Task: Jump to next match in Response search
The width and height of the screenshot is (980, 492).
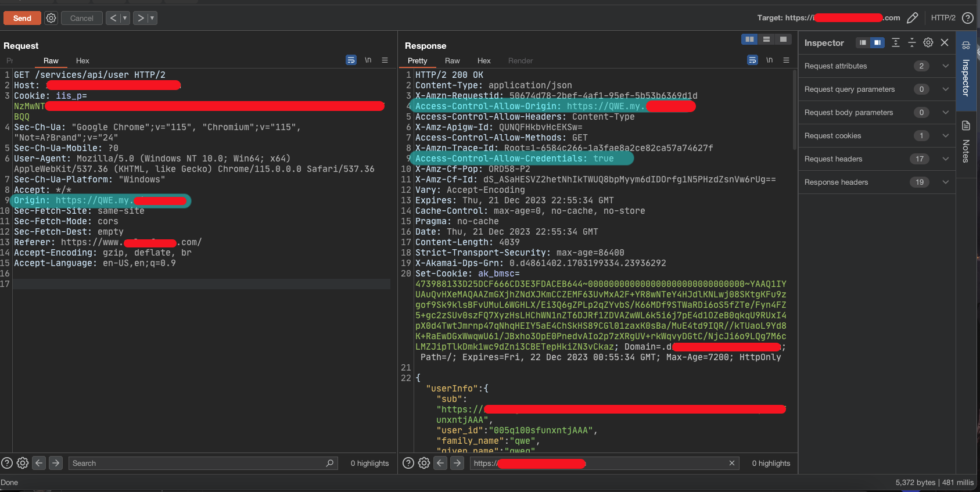Action: point(457,463)
